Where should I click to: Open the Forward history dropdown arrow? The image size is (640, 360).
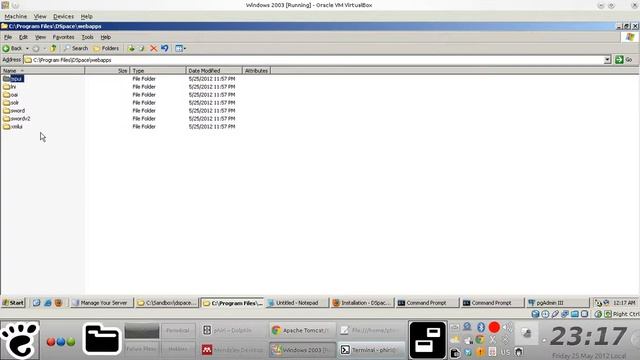coord(44,48)
